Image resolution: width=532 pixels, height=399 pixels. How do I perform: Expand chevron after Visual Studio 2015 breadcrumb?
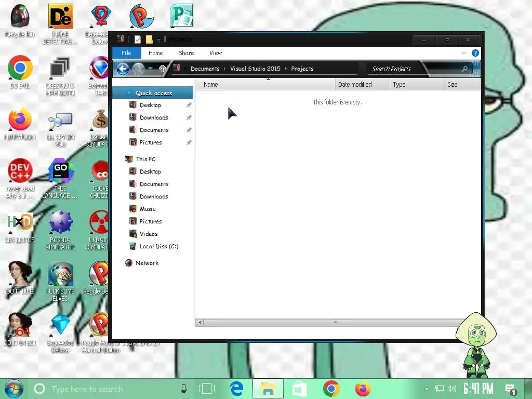286,69
